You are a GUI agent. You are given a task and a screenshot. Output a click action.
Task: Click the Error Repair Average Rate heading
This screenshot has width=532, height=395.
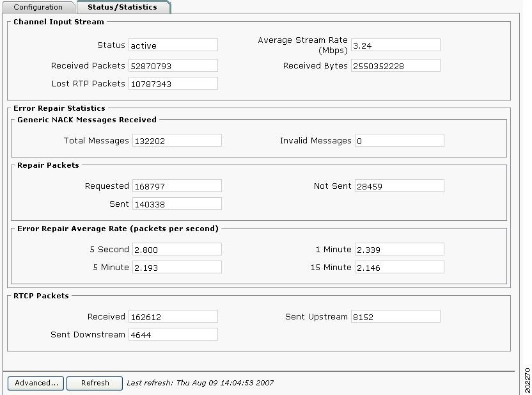[x=118, y=229]
